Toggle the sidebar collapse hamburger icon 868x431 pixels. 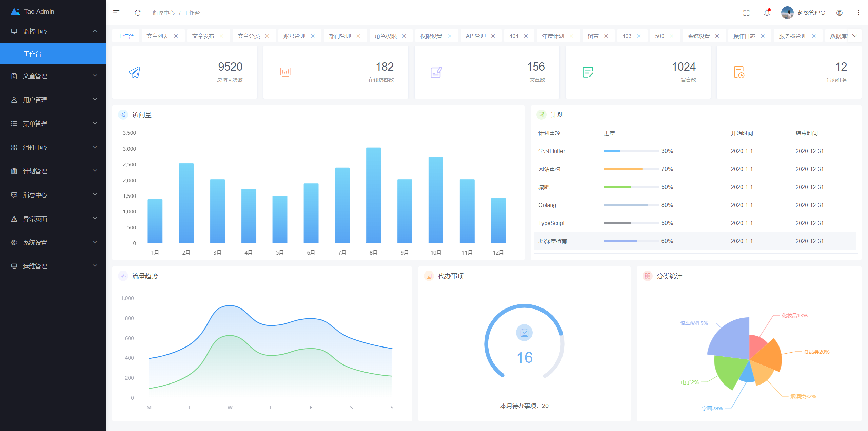click(116, 13)
